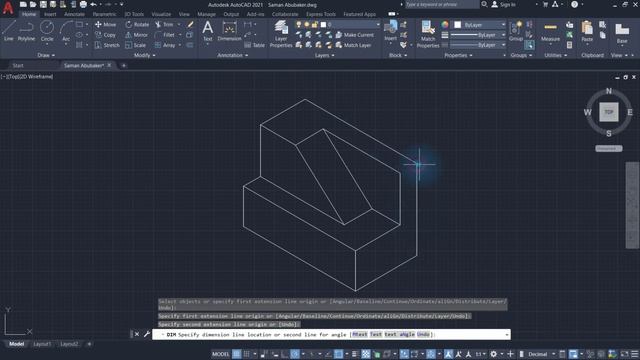
Task: Insert a Table
Action: (254, 45)
